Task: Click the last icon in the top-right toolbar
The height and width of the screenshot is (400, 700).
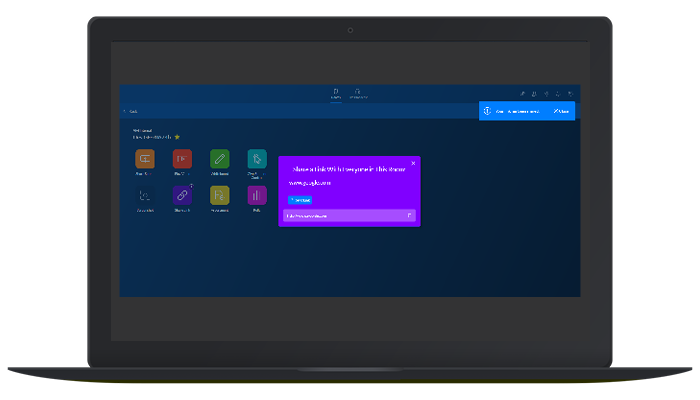Action: 570,93
